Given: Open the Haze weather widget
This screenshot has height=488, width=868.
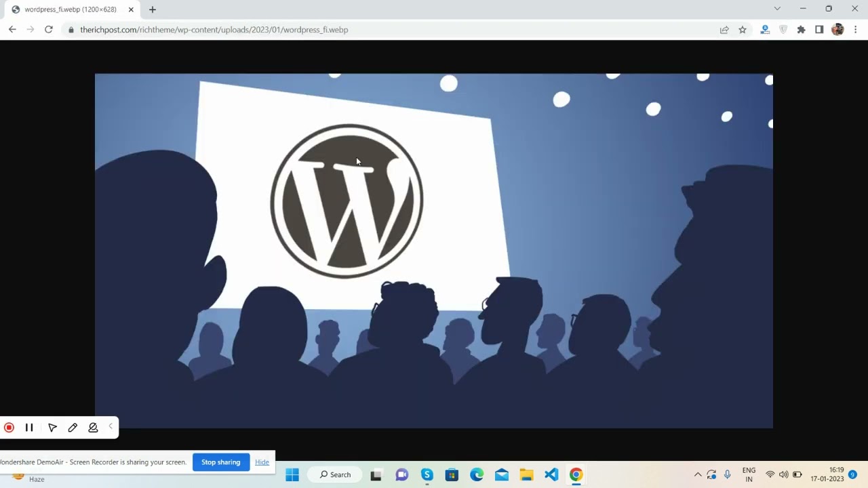Looking at the screenshot, I should 27,477.
